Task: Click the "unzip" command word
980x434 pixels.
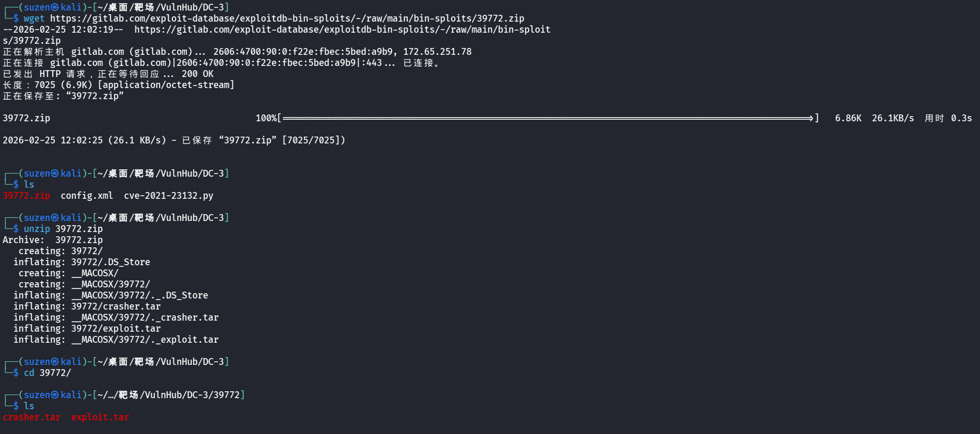Action: (37, 229)
